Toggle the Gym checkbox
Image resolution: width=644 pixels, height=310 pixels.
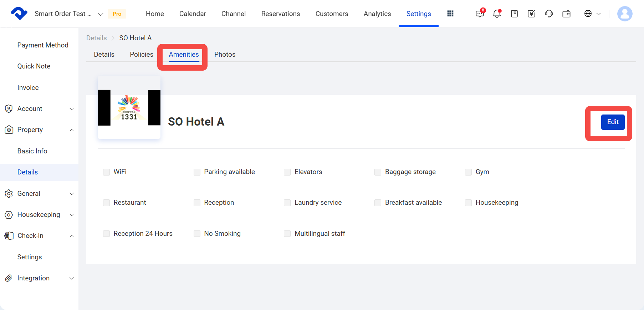click(x=468, y=172)
